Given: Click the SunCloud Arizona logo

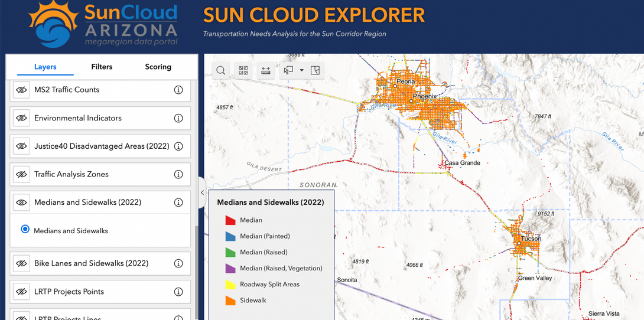Looking at the screenshot, I should [103, 25].
